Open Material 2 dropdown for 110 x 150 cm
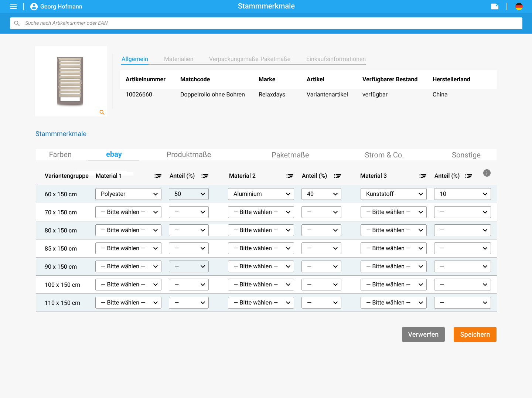The image size is (532, 398). (x=261, y=303)
